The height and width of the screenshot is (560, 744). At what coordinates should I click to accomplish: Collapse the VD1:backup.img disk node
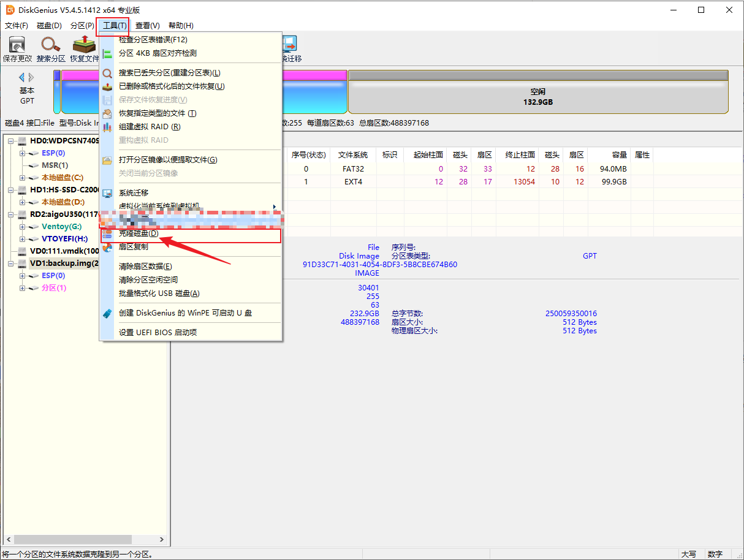pyautogui.click(x=11, y=263)
